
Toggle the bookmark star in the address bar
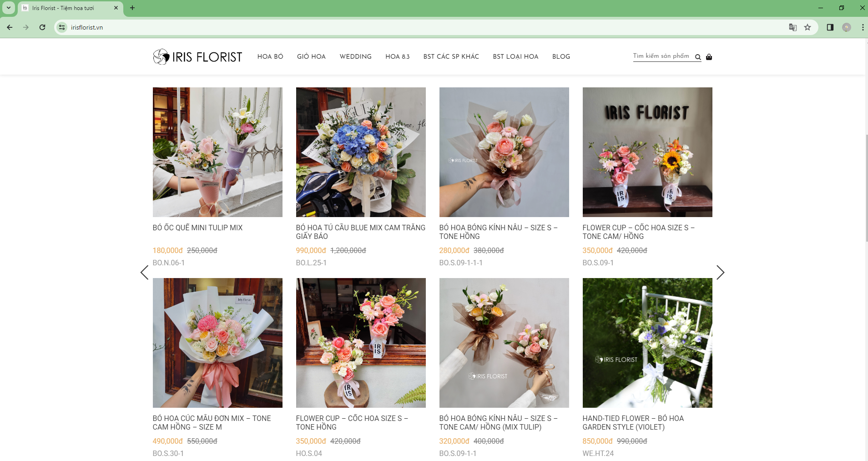(x=808, y=27)
